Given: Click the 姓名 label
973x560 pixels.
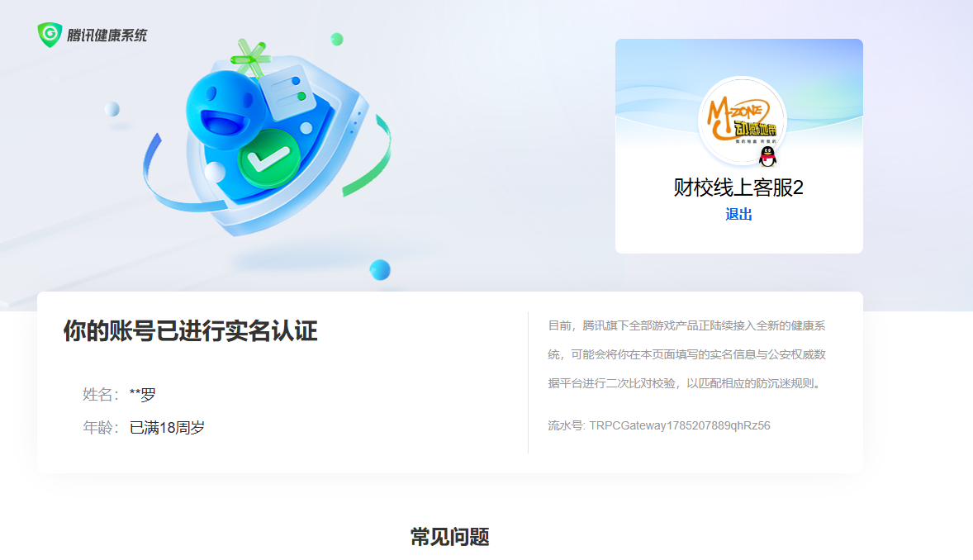Looking at the screenshot, I should click(x=100, y=394).
